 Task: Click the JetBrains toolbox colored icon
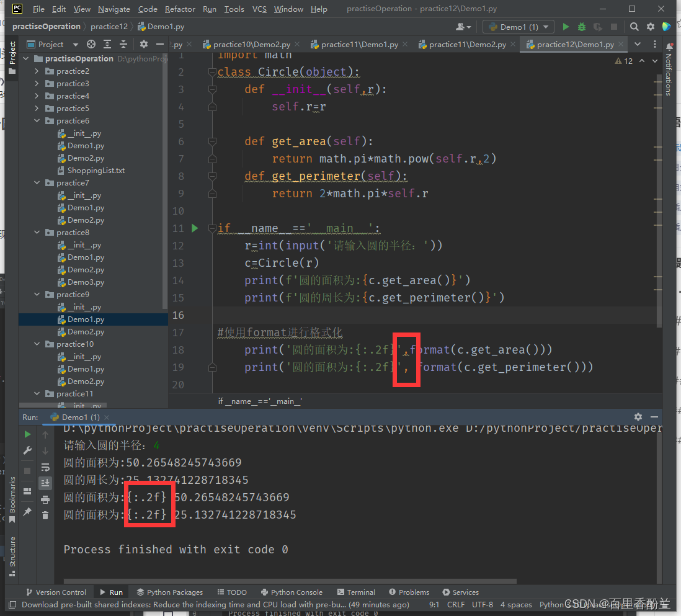[x=666, y=27]
